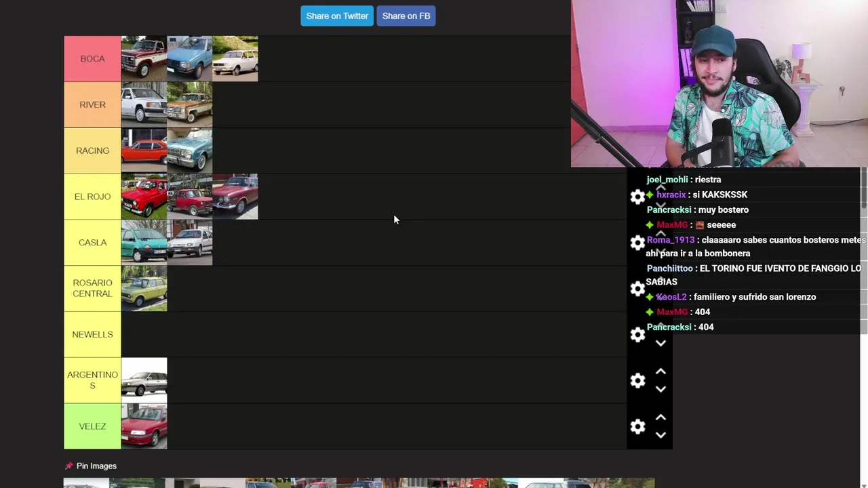Click the NEWELLS tier label
The height and width of the screenshot is (488, 868).
point(92,334)
